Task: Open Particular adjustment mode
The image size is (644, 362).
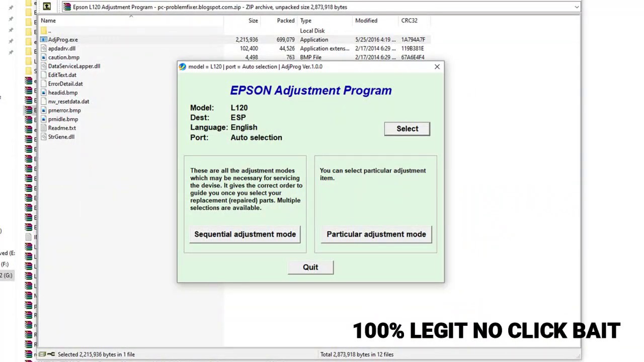Action: 376,234
